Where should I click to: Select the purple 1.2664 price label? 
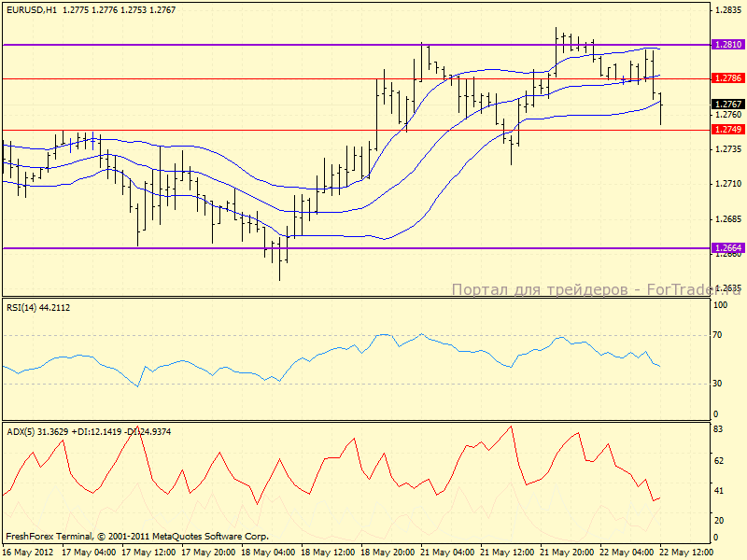pyautogui.click(x=727, y=247)
